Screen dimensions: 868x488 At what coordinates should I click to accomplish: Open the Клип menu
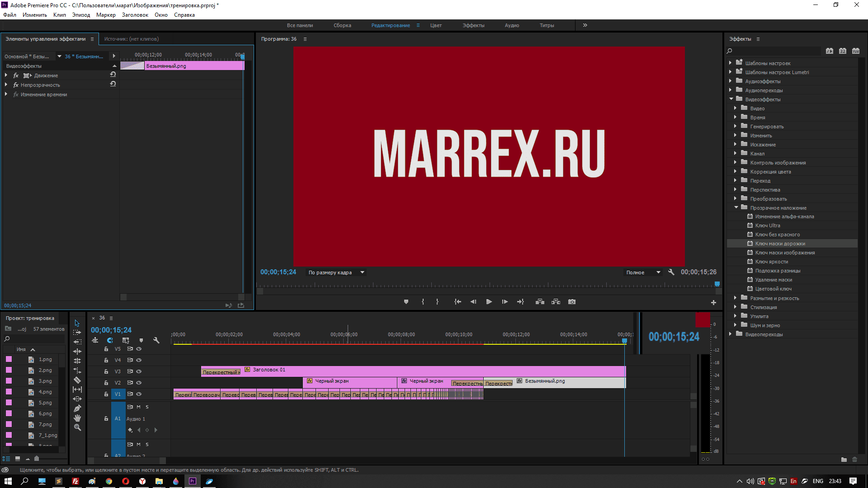(60, 15)
